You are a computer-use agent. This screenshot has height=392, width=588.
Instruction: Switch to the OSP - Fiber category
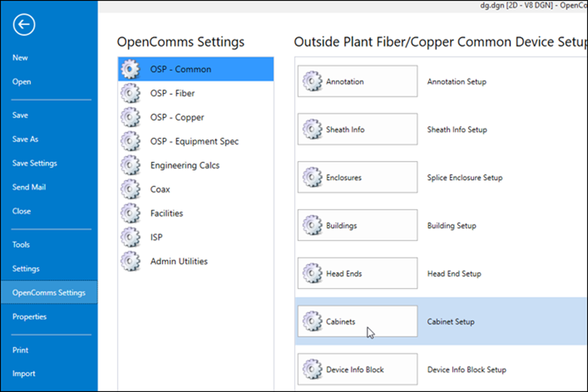[196, 93]
